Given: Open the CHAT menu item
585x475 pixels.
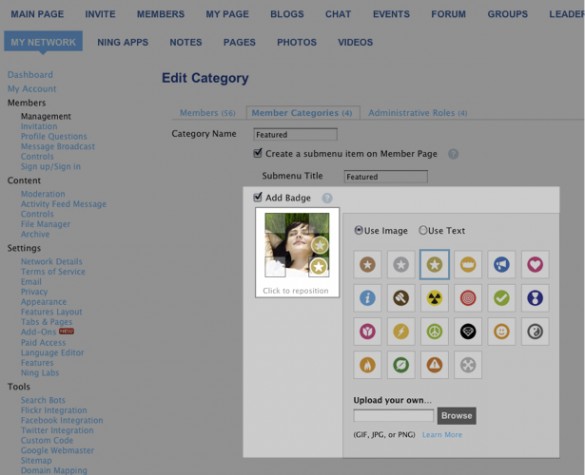Looking at the screenshot, I should pos(338,14).
